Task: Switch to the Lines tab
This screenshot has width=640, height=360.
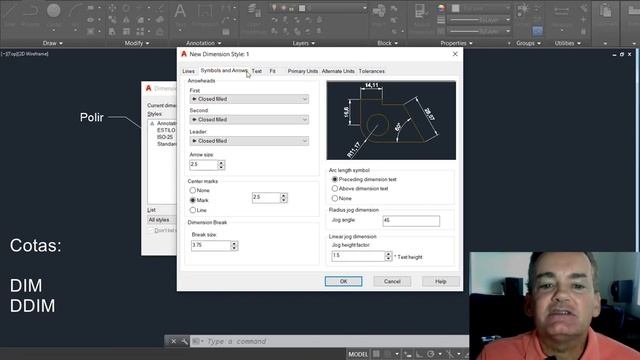Action: click(189, 71)
